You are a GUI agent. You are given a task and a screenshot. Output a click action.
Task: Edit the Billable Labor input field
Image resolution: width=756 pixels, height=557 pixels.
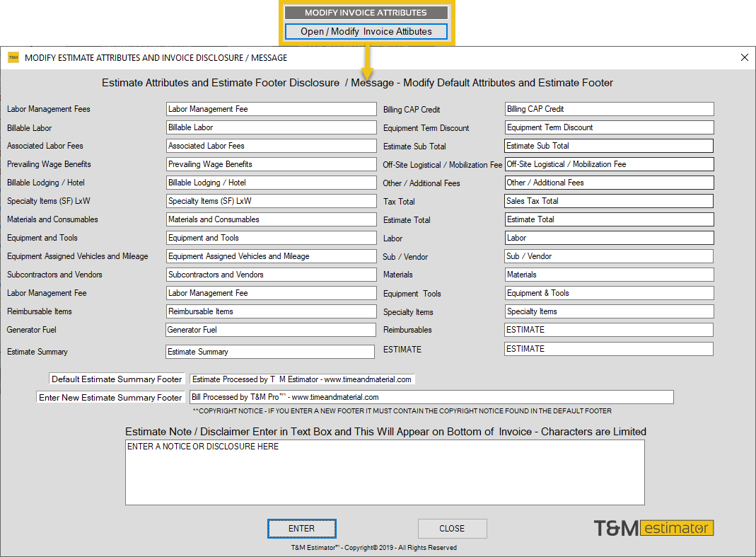[x=272, y=127]
